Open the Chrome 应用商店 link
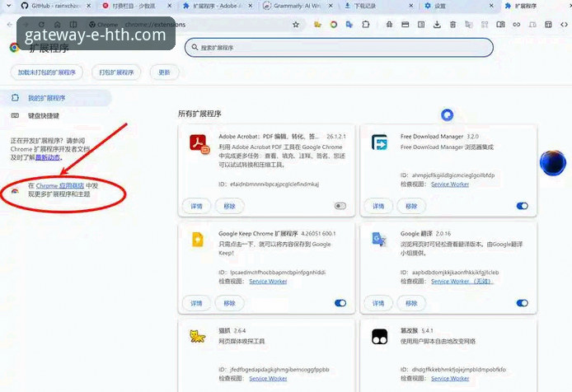 [60, 185]
